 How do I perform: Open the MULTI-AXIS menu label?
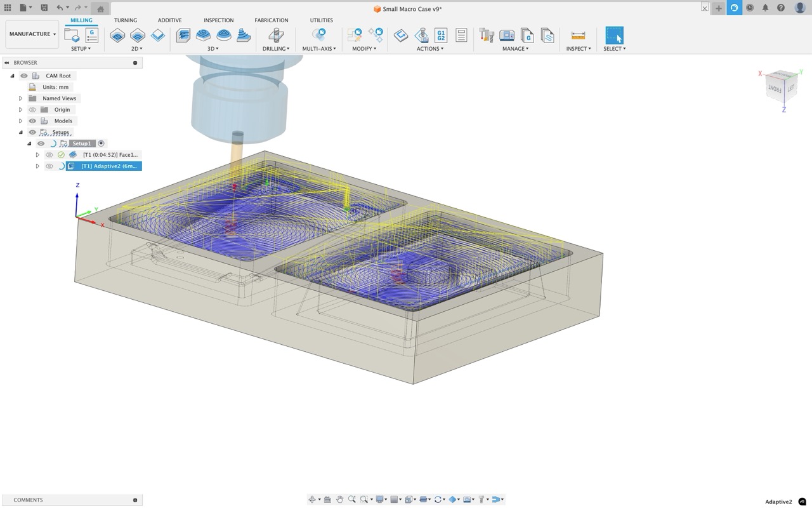[318, 49]
